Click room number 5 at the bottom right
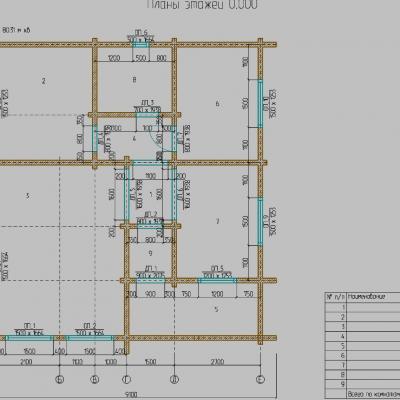Viewport: 400px width, 400px height. pyautogui.click(x=216, y=309)
